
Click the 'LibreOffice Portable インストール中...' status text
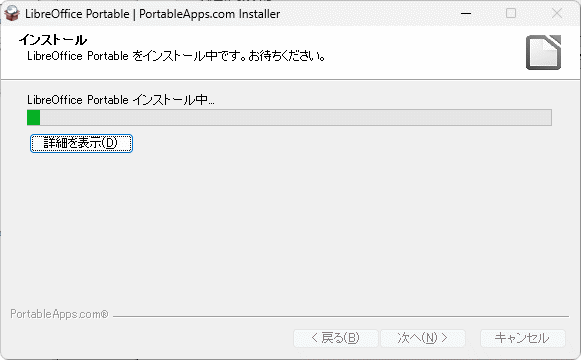tap(121, 100)
